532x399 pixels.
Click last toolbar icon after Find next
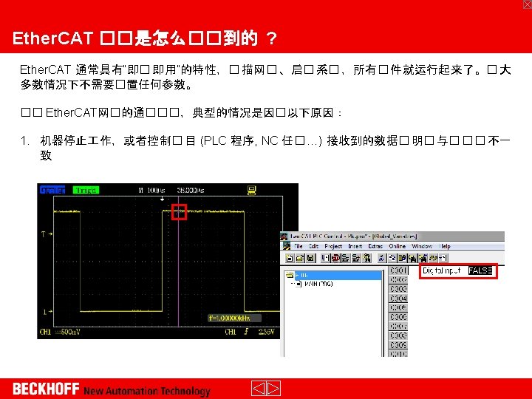coord(443,258)
